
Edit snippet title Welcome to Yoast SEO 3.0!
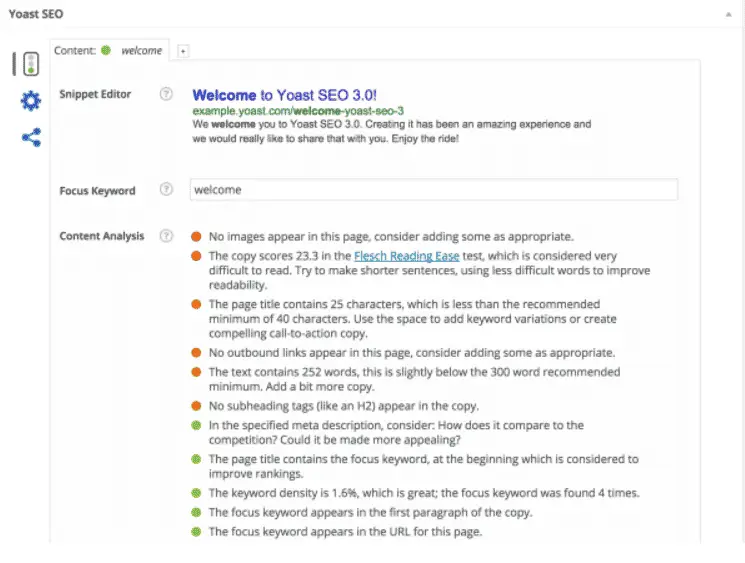pos(285,95)
